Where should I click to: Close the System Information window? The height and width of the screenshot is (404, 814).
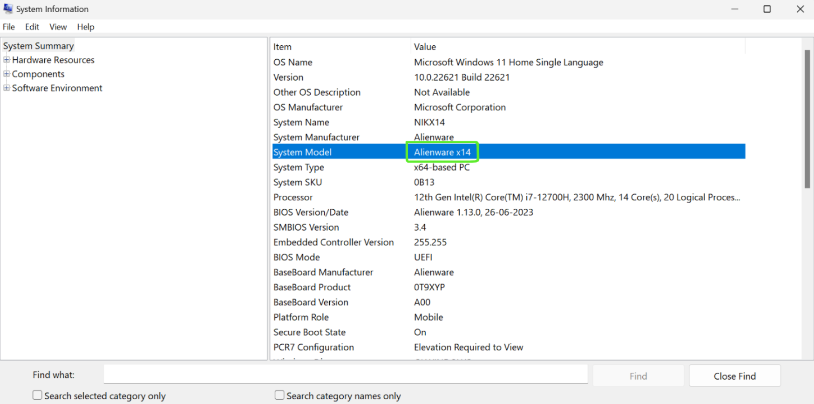click(799, 9)
